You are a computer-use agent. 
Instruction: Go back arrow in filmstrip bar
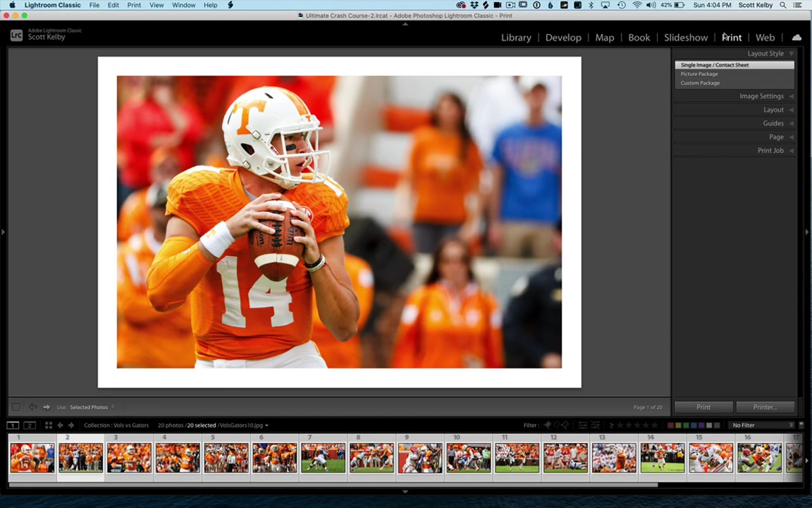(60, 425)
